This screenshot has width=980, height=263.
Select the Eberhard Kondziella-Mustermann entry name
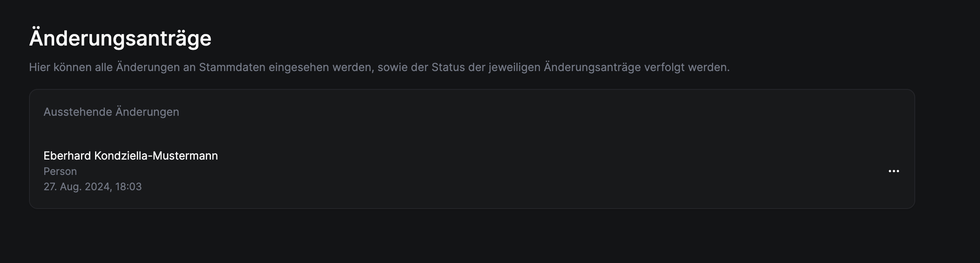point(130,156)
